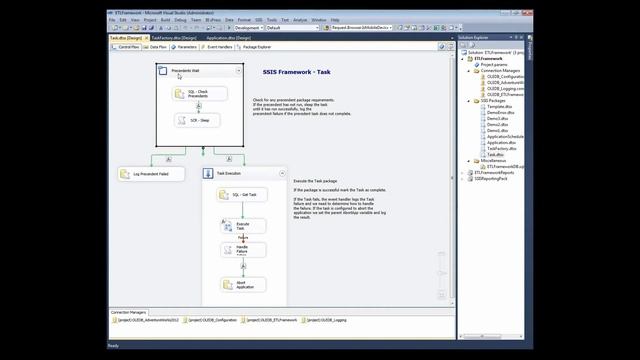Click the Connection Managers bottom tab
This screenshot has height=360, width=640.
tap(128, 312)
